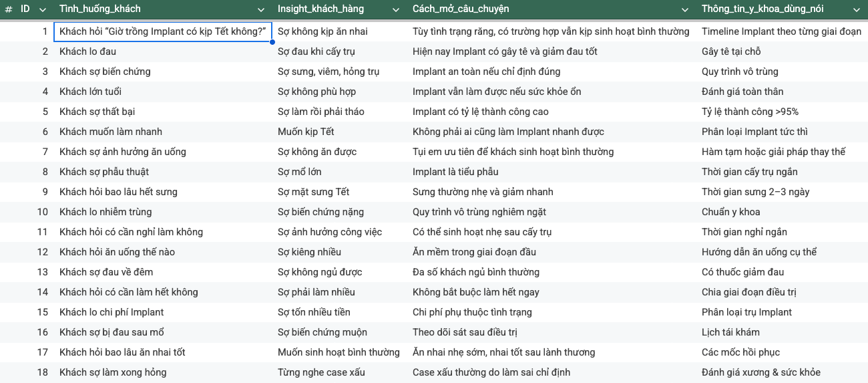The image size is (868, 383).
Task: Select cell "Khách sợ thất bại"
Action: (x=163, y=112)
